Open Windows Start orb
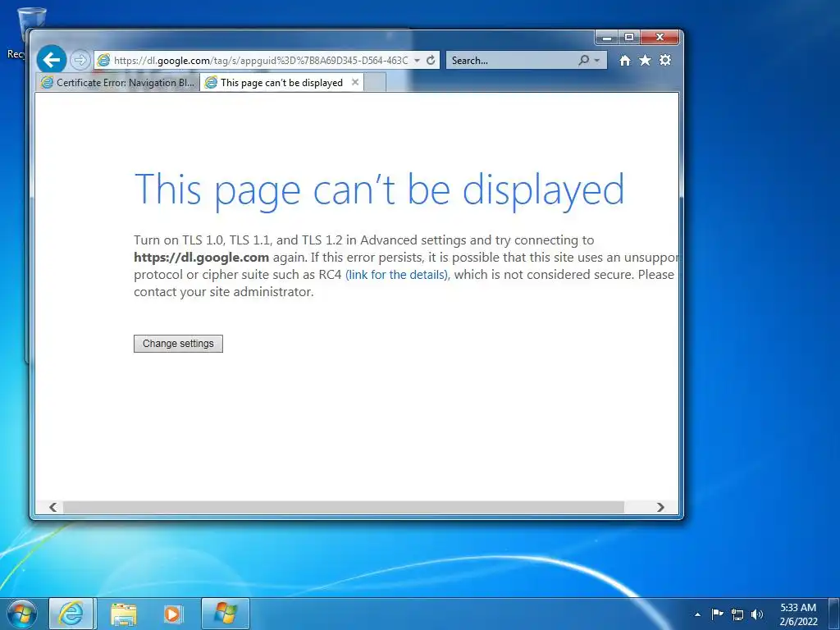Screen dimensions: 840x630 [x=22, y=614]
